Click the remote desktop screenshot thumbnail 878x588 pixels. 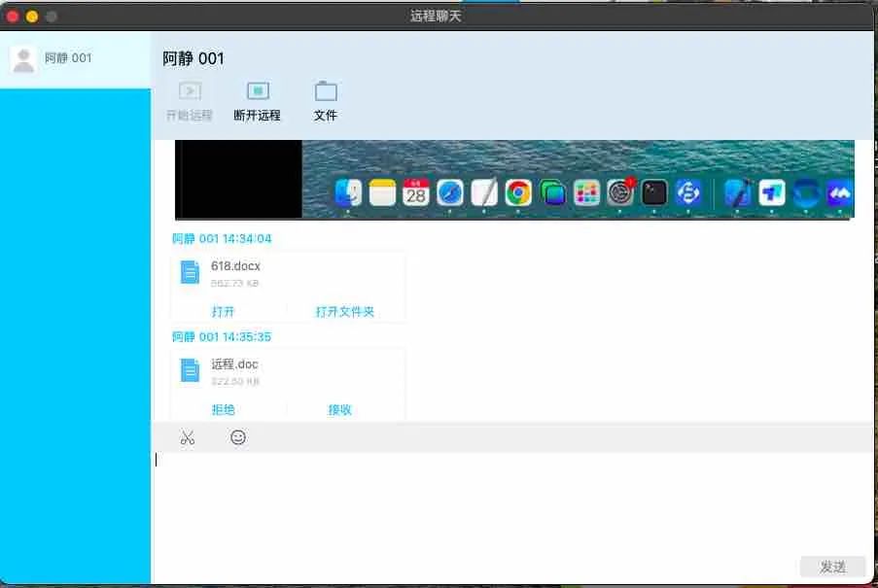pos(514,180)
